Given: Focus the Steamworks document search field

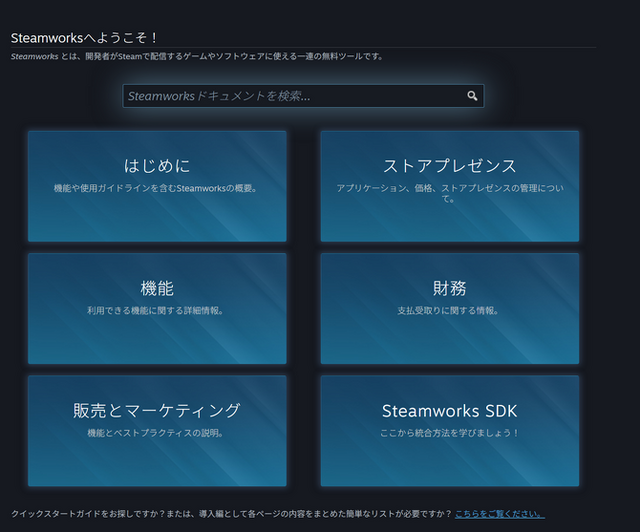Looking at the screenshot, I should (303, 96).
